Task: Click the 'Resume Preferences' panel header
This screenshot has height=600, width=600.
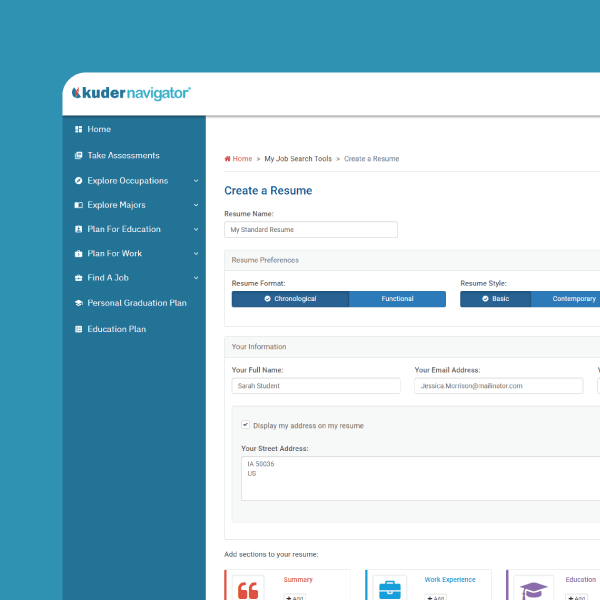Action: (412, 260)
